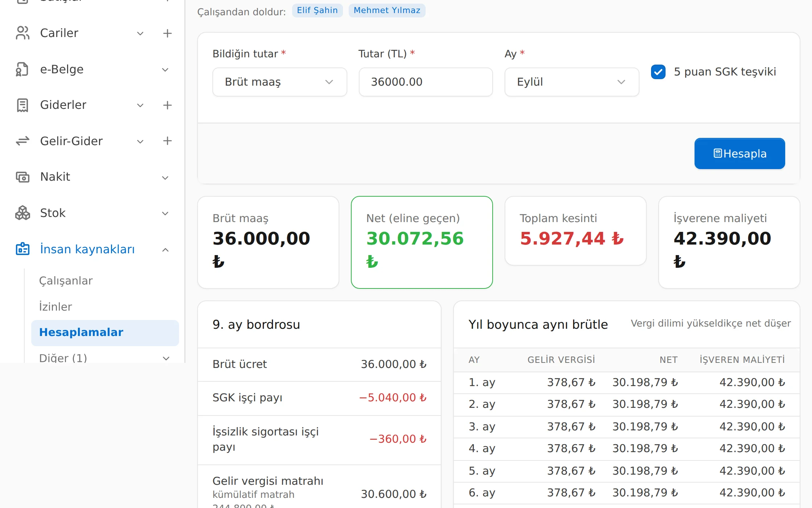Add a new Gelir-Gider entry with plus
The width and height of the screenshot is (812, 508).
pyautogui.click(x=167, y=141)
